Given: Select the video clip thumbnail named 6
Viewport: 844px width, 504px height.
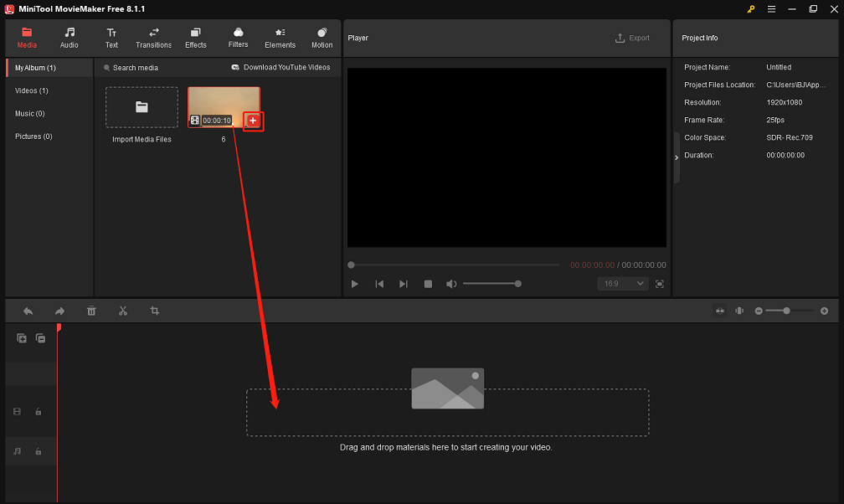Looking at the screenshot, I should click(224, 107).
